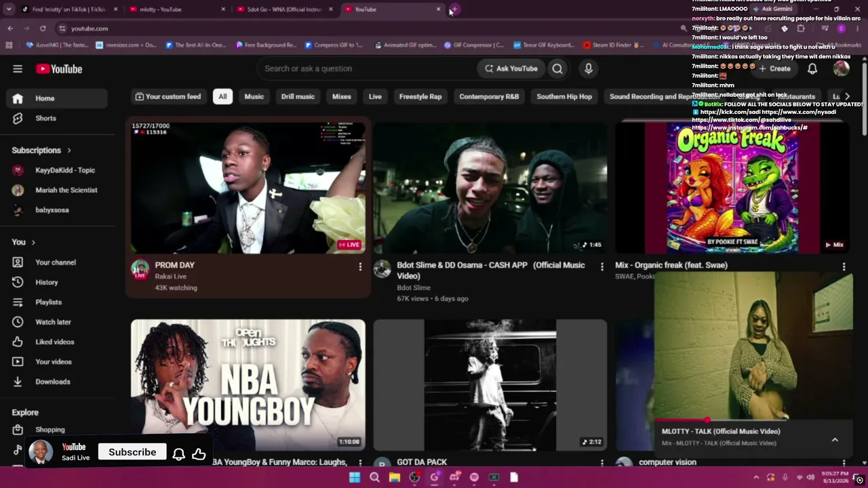Viewport: 868px width, 488px height.
Task: Open Playlists in the sidebar
Action: point(58,302)
